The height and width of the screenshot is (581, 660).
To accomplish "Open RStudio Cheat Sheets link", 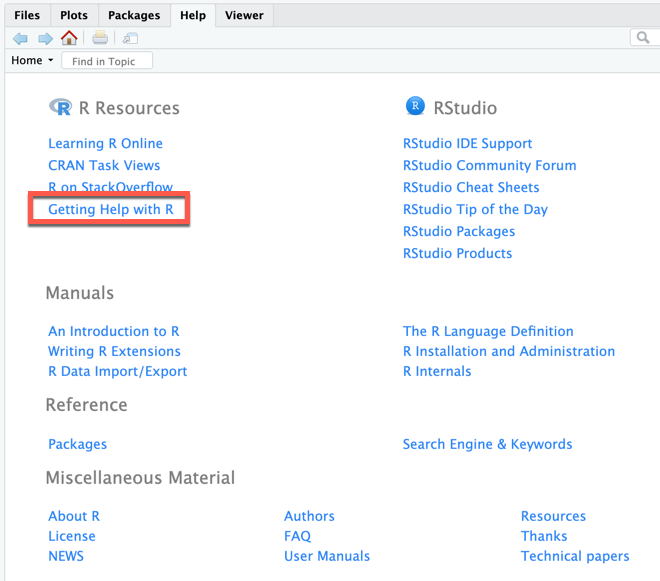I will click(471, 187).
